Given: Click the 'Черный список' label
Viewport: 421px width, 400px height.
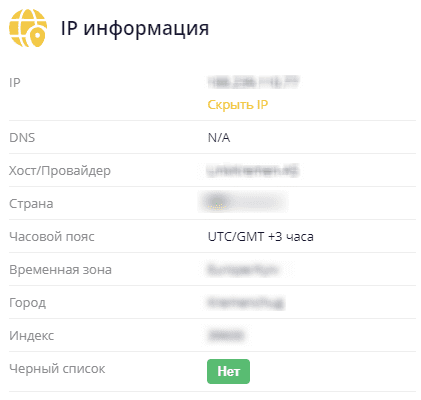Looking at the screenshot, I should click(x=57, y=369).
